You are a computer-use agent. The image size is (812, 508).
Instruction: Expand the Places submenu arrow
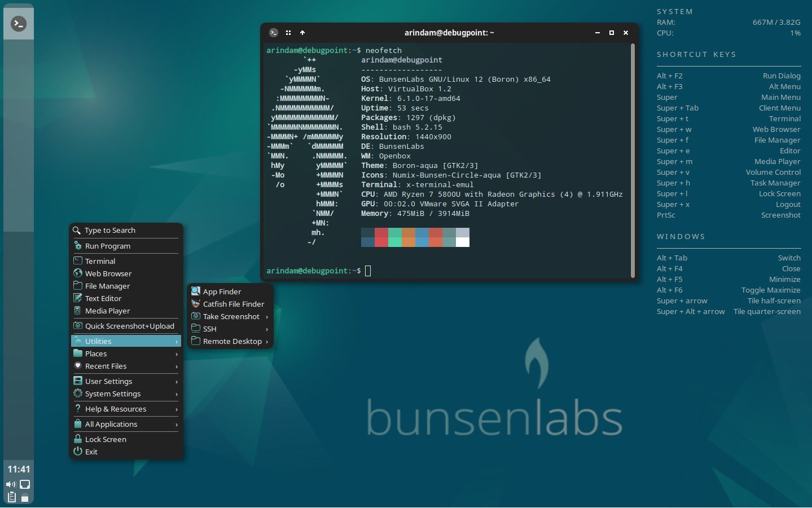(x=177, y=354)
